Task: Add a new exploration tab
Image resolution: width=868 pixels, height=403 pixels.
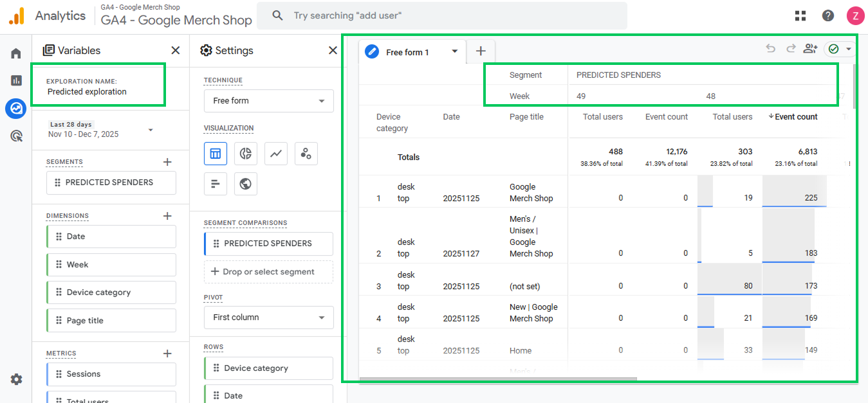Action: point(481,51)
